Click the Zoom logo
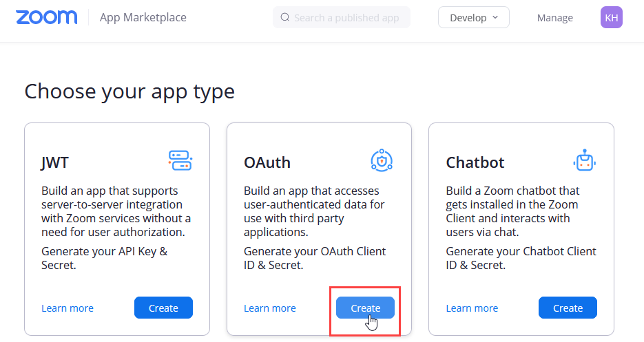The image size is (644, 342). pos(46,17)
